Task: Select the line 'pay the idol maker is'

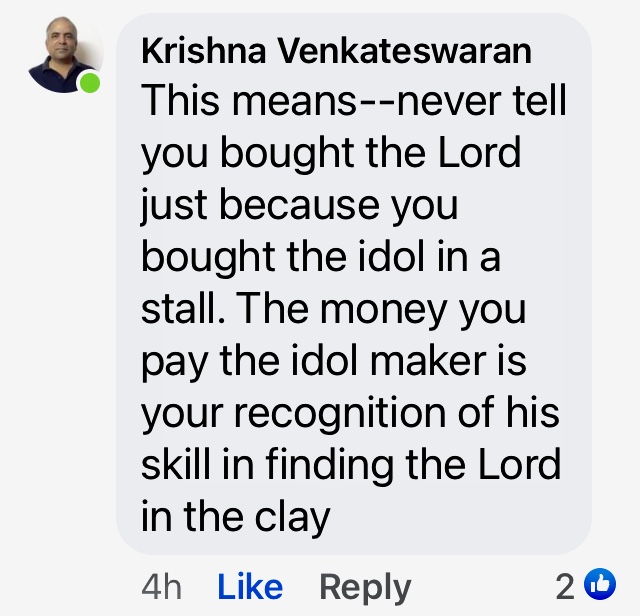Action: pyautogui.click(x=334, y=362)
